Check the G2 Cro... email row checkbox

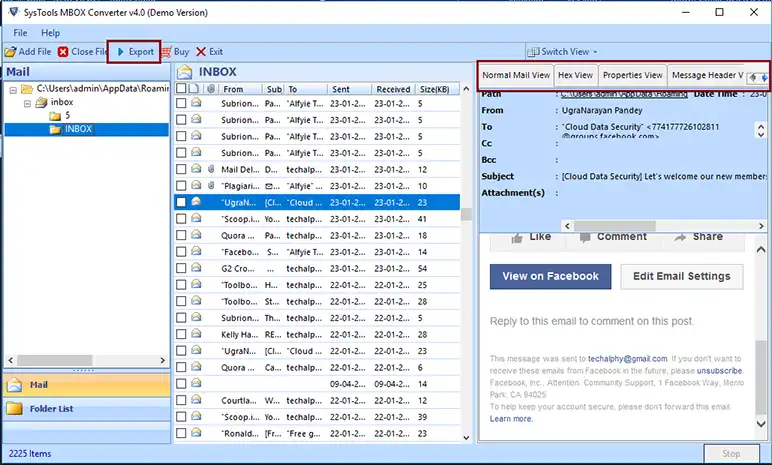tap(181, 268)
